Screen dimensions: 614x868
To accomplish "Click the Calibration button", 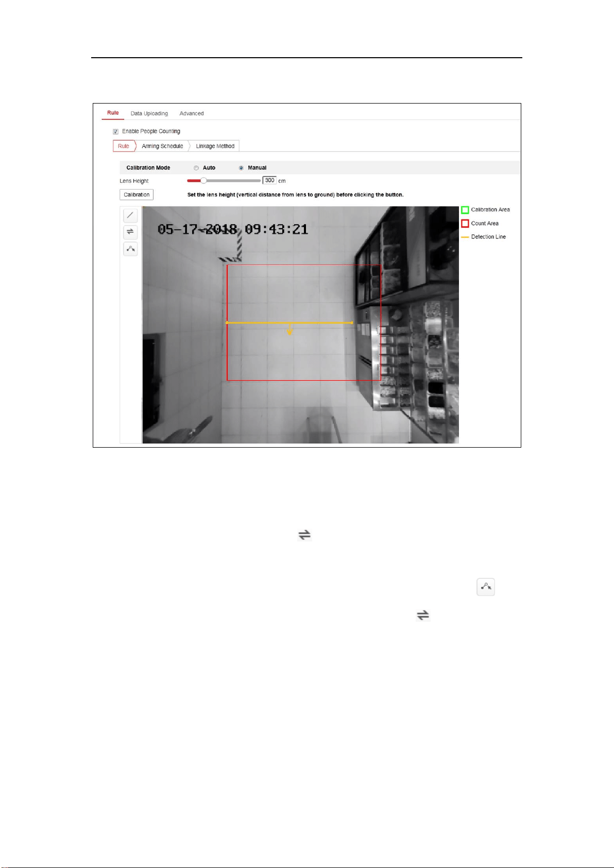I will pyautogui.click(x=137, y=195).
